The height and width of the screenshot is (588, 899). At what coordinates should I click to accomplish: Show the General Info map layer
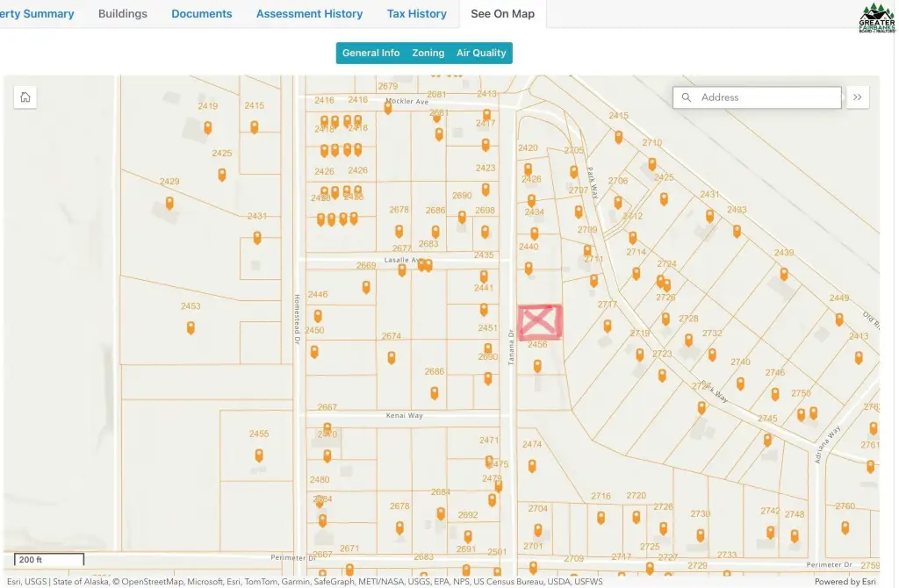click(370, 53)
